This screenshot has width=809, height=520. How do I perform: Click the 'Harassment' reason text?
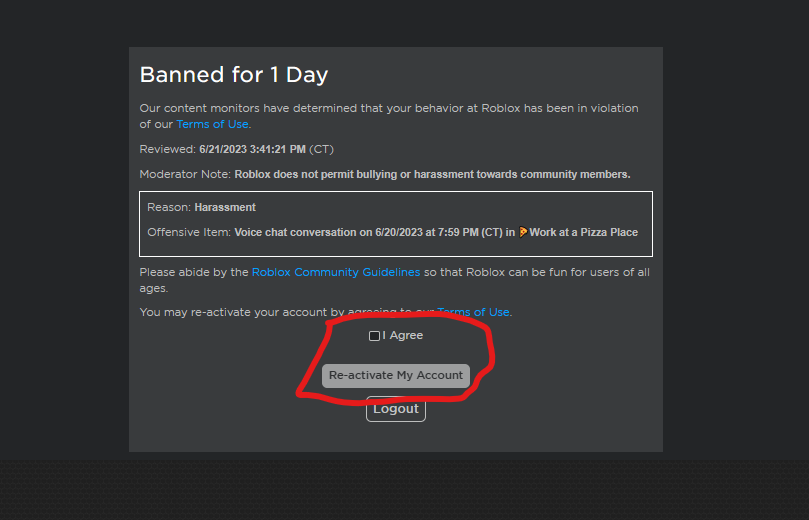225,207
